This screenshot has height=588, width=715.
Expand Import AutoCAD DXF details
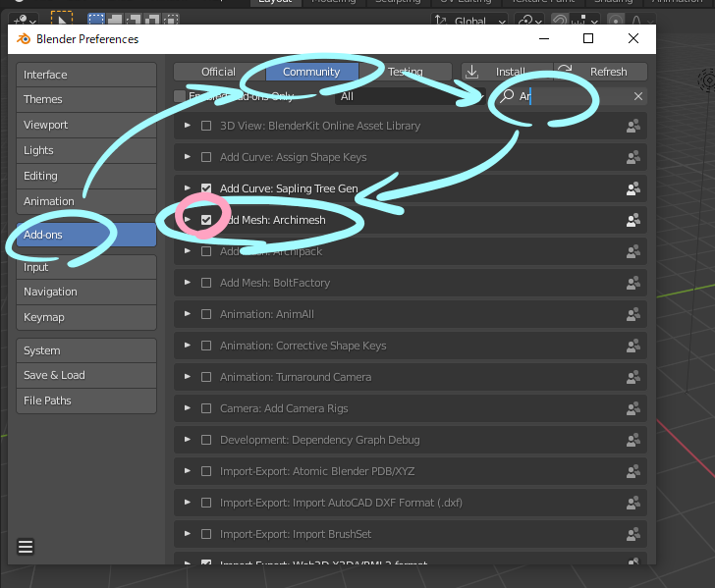pyautogui.click(x=187, y=503)
